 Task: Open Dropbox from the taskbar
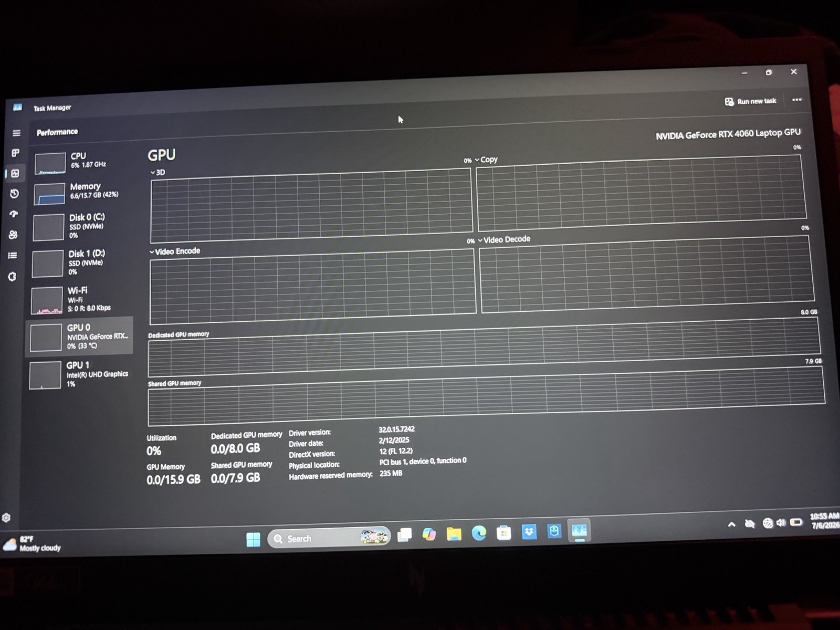click(x=529, y=532)
